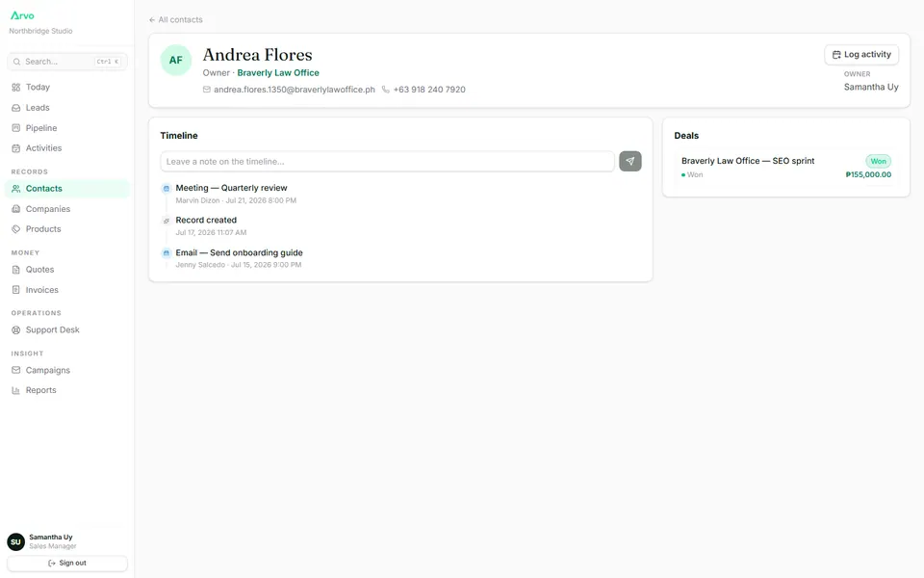The height and width of the screenshot is (578, 924).
Task: Click the Activities calendar icon
Action: [16, 148]
